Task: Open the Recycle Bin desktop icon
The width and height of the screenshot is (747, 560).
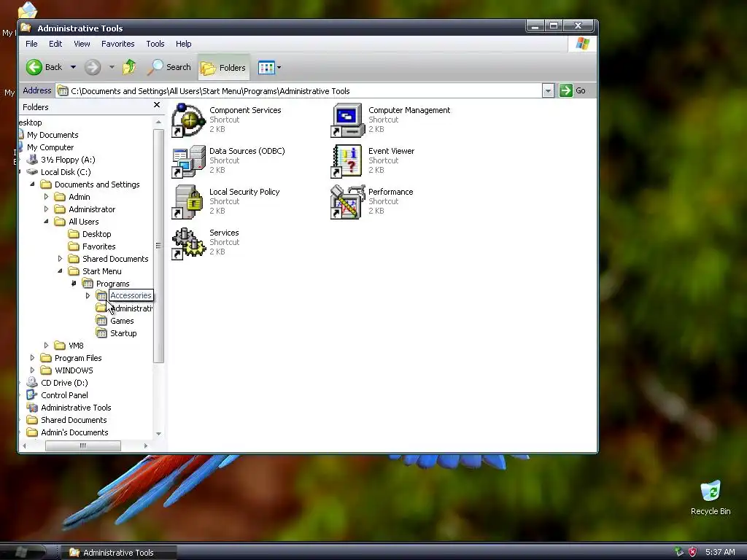Action: click(711, 497)
